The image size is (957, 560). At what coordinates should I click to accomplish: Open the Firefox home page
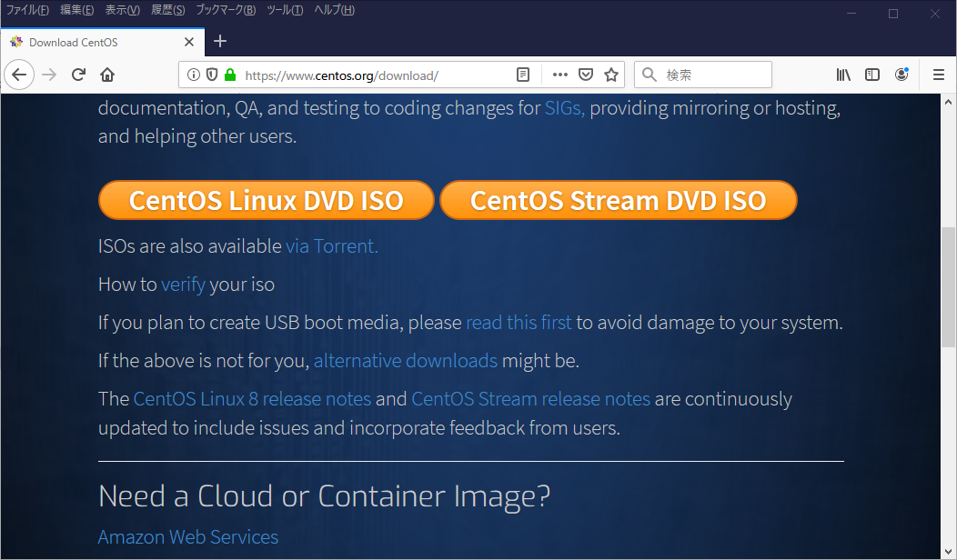point(107,75)
